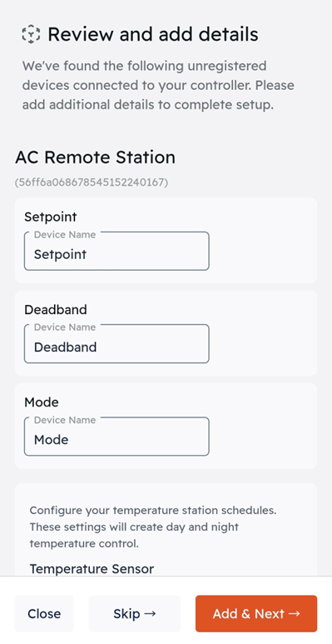Focus the Setpoint device name field
The image size is (332, 644).
116,251
